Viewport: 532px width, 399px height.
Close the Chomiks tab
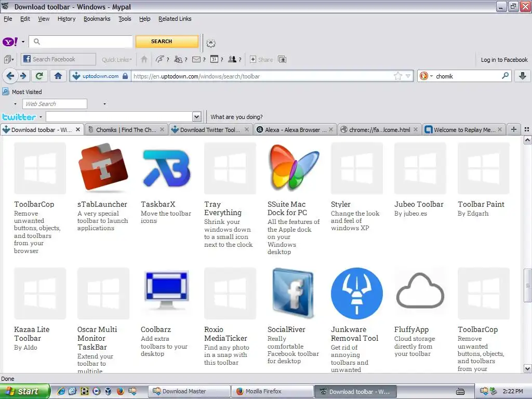[x=162, y=129]
